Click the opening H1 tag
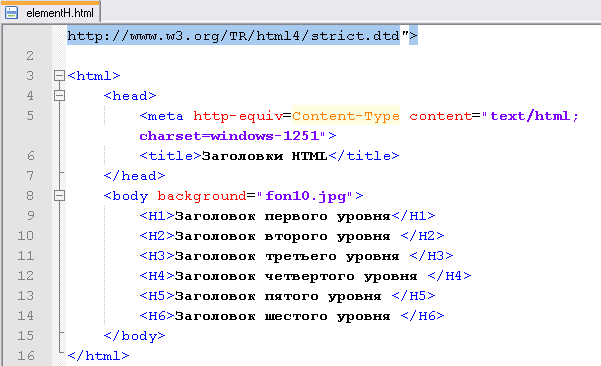The height and width of the screenshot is (366, 601). (x=157, y=216)
